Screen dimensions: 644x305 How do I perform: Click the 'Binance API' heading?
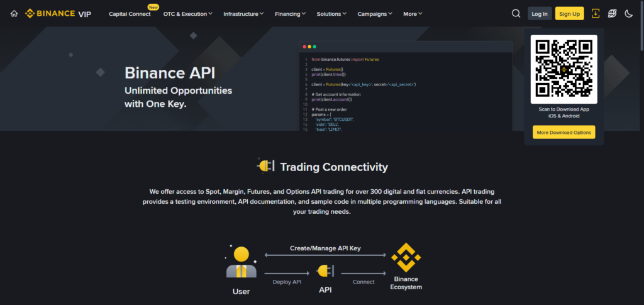170,73
